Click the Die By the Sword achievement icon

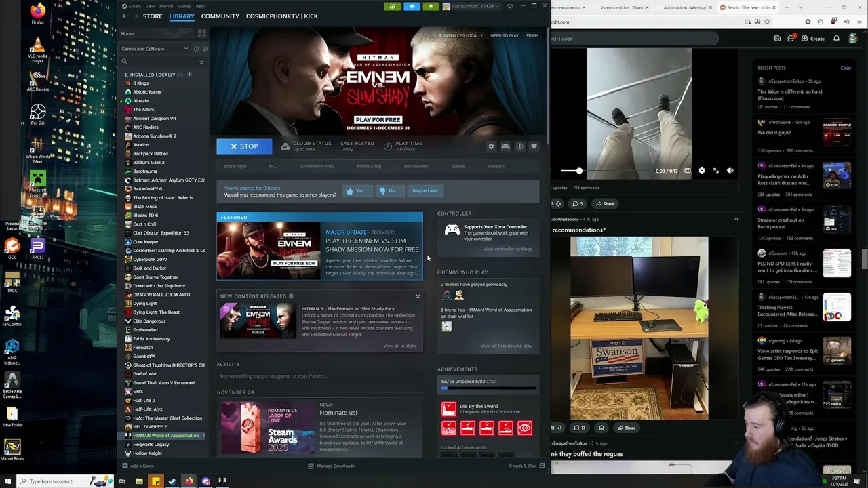[x=449, y=409]
